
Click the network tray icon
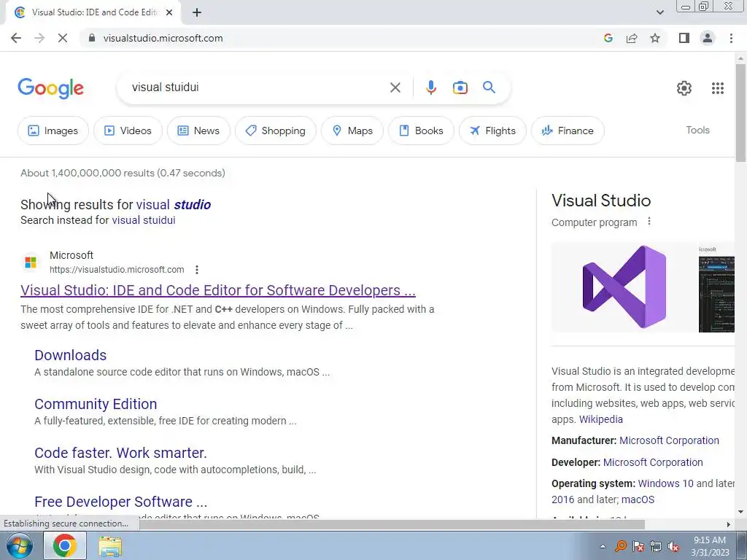tap(656, 546)
